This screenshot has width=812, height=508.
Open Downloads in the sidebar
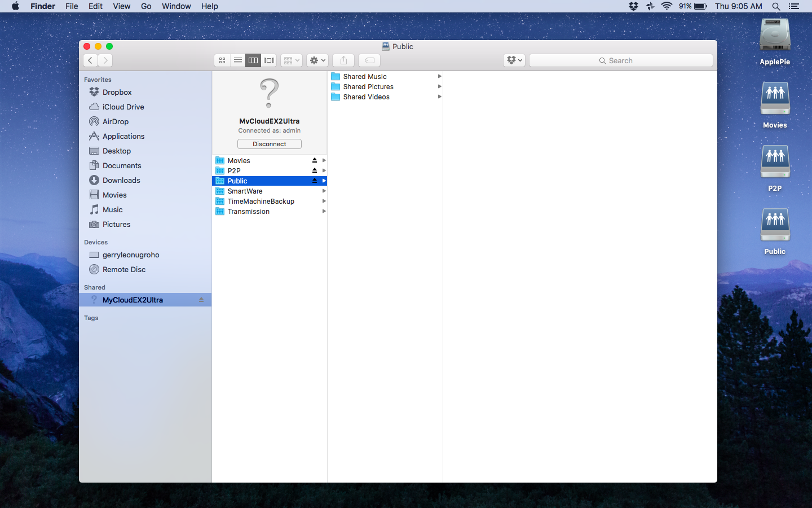[145, 180]
